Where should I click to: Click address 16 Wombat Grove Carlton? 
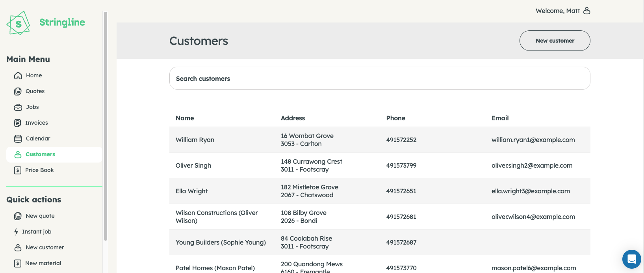click(307, 140)
